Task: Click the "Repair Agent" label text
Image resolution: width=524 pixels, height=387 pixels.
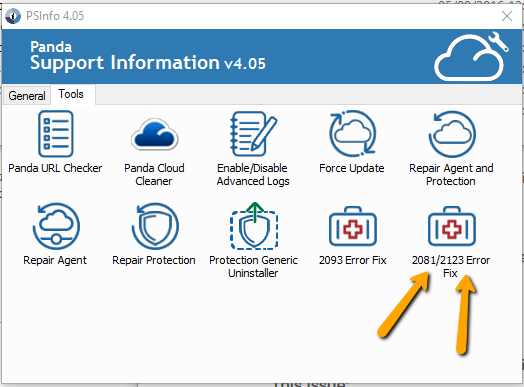Action: [x=55, y=260]
